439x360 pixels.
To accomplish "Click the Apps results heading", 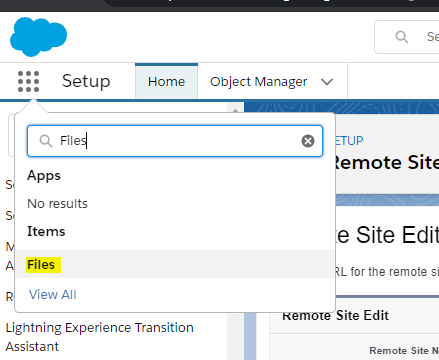I will click(44, 176).
